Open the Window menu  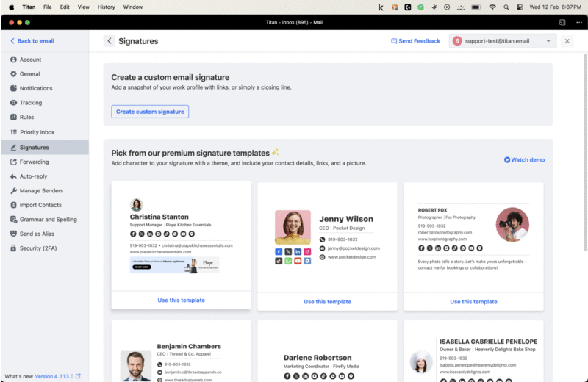pos(133,7)
